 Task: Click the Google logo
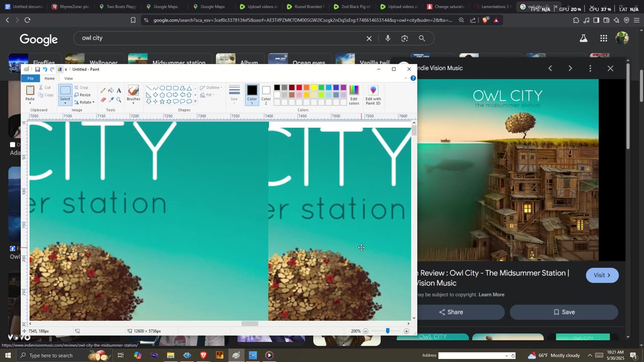pos(39,39)
